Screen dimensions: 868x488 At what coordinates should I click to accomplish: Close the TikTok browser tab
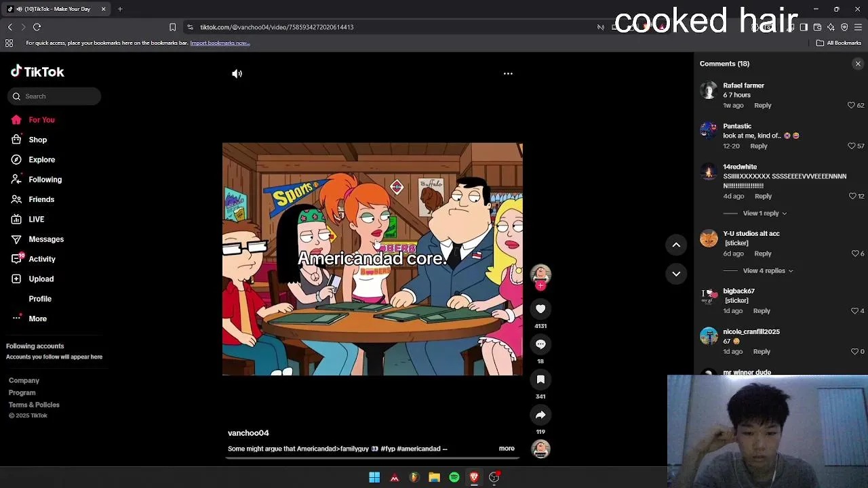pos(103,9)
